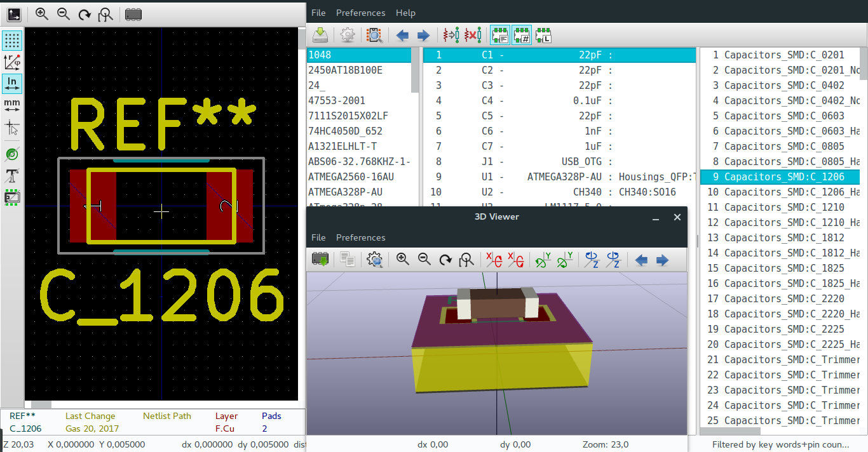The height and width of the screenshot is (452, 868).
Task: Open CvPcb File menu
Action: (318, 13)
